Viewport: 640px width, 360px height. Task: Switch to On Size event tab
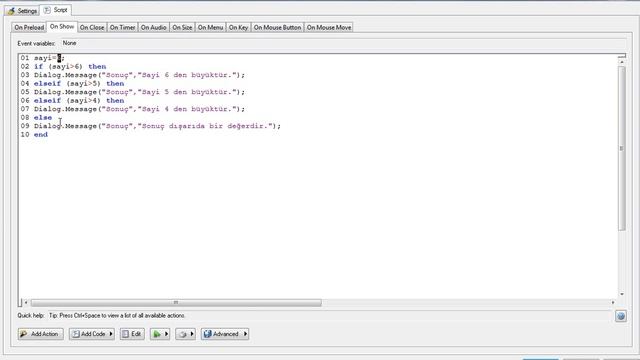click(182, 27)
